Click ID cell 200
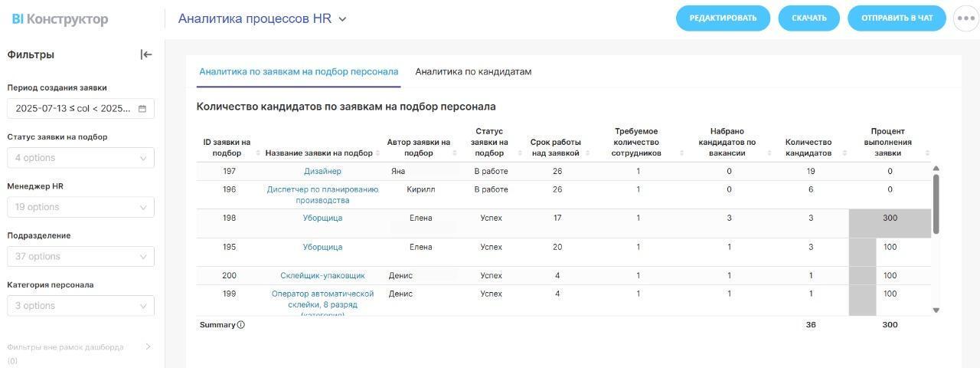The image size is (980, 368). 229,276
